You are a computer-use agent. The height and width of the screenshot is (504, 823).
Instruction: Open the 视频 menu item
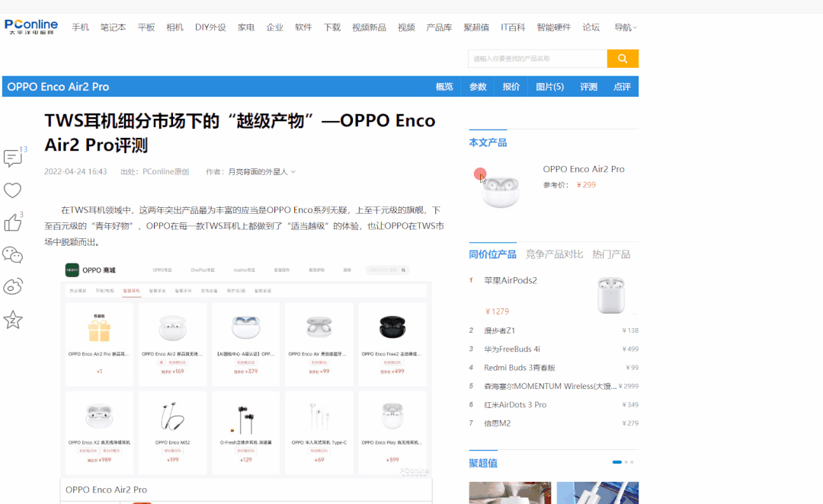click(406, 27)
